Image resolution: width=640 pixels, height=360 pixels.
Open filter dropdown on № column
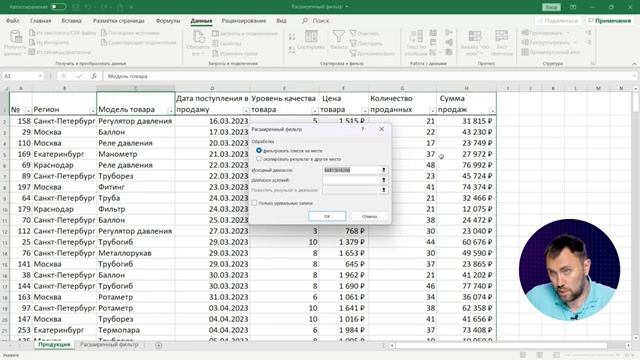point(28,111)
